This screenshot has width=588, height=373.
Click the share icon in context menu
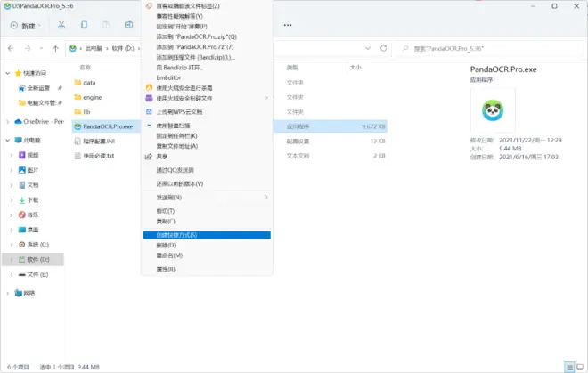pyautogui.click(x=149, y=157)
